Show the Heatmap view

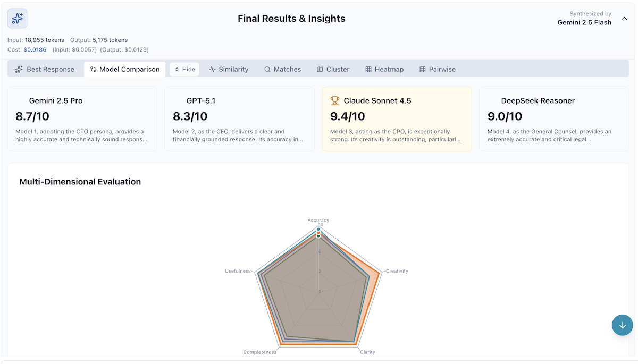tap(384, 69)
